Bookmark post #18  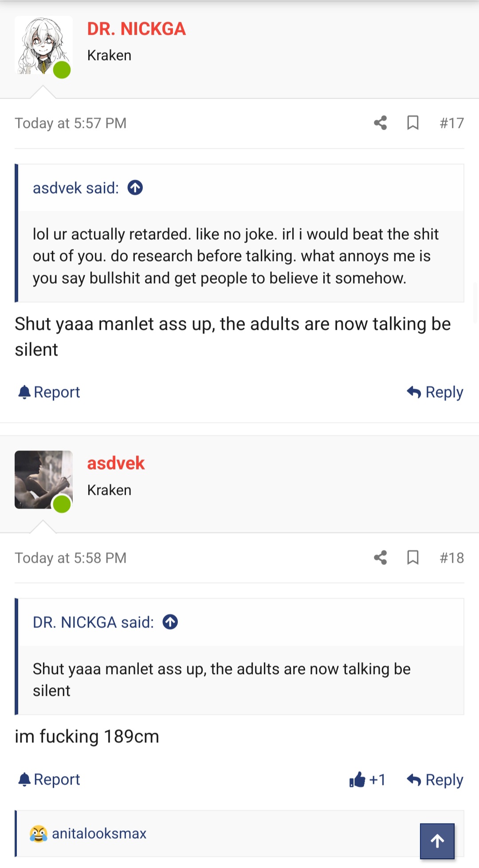[412, 557]
